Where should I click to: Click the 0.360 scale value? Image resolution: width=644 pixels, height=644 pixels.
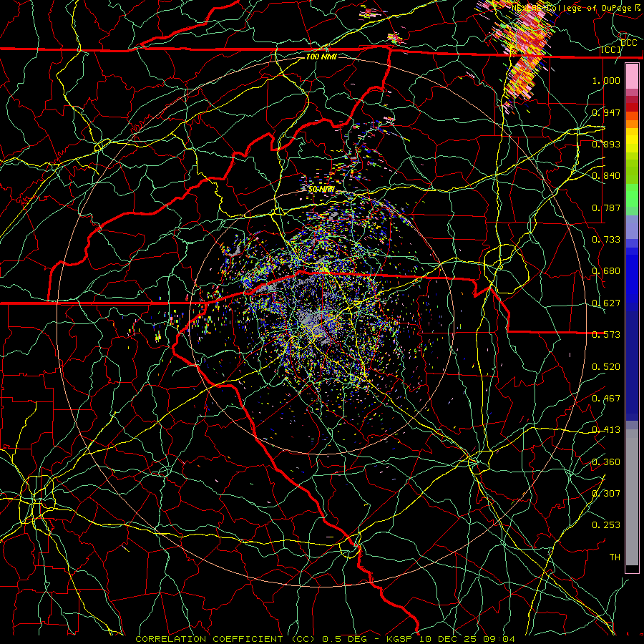click(x=606, y=462)
